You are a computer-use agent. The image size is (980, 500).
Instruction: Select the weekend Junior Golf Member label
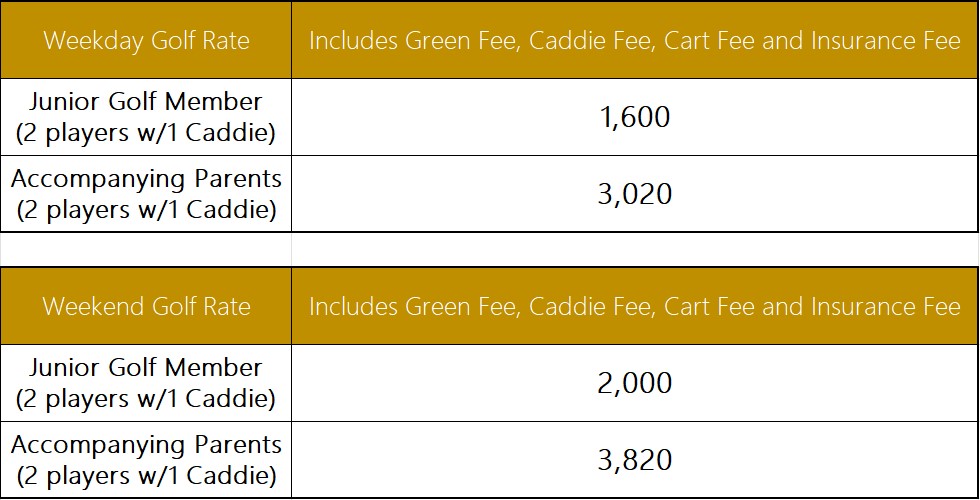[x=146, y=367]
